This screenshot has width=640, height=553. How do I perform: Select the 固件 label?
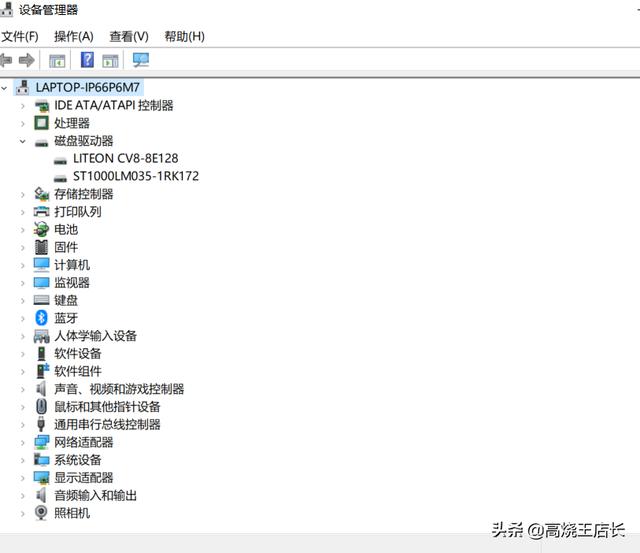coord(66,247)
